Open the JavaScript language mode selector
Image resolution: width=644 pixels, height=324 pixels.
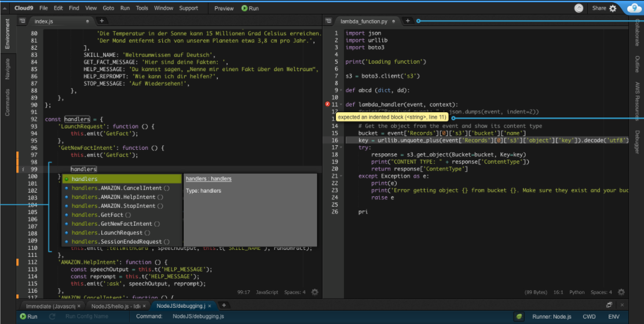click(267, 292)
